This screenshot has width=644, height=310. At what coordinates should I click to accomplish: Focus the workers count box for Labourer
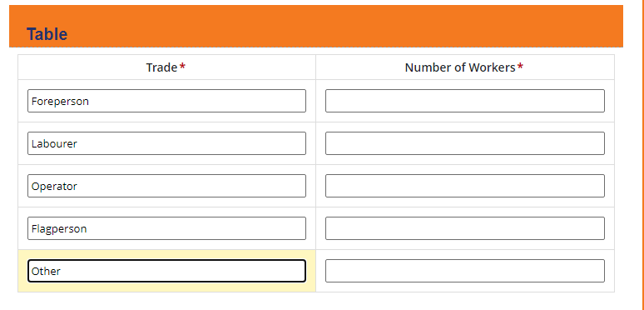pos(465,143)
